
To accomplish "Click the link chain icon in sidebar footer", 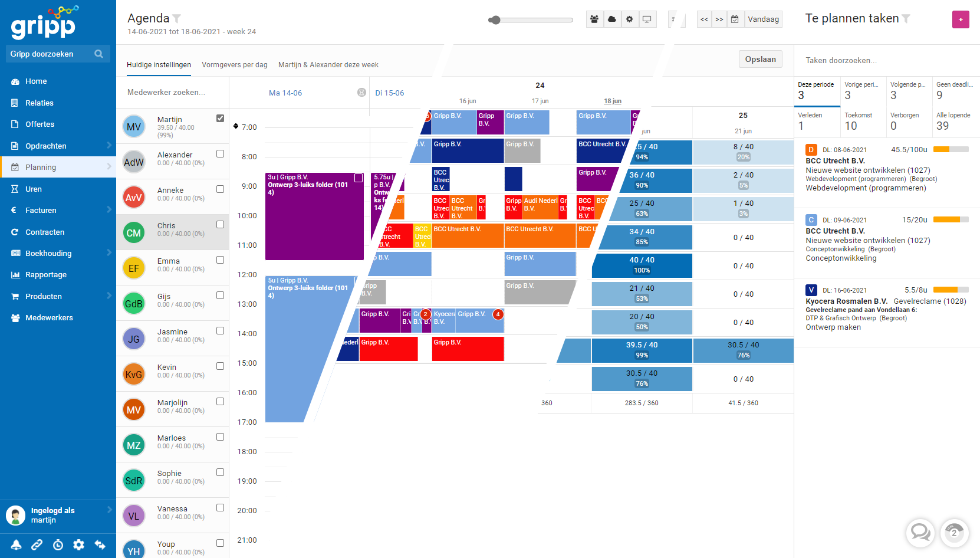I will (x=37, y=545).
